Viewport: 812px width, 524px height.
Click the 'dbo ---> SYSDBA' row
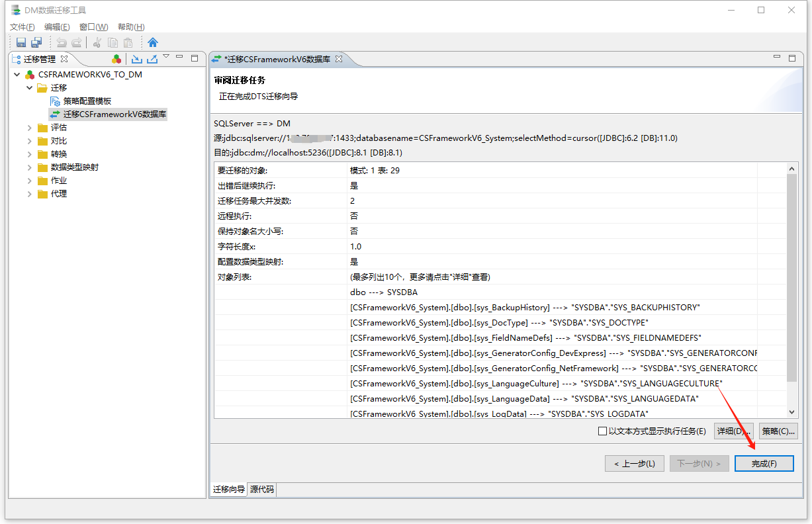click(x=500, y=292)
